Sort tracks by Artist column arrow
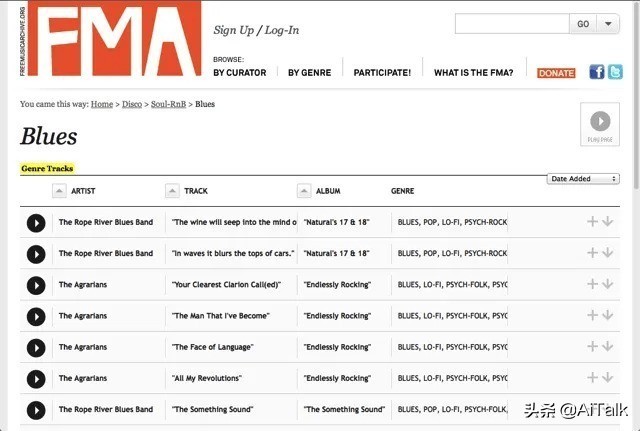 (x=59, y=190)
